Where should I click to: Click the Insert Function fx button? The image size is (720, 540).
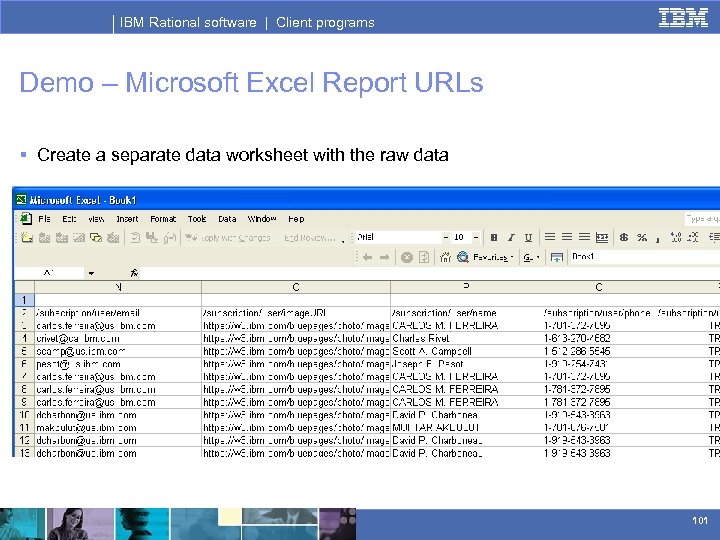[134, 273]
